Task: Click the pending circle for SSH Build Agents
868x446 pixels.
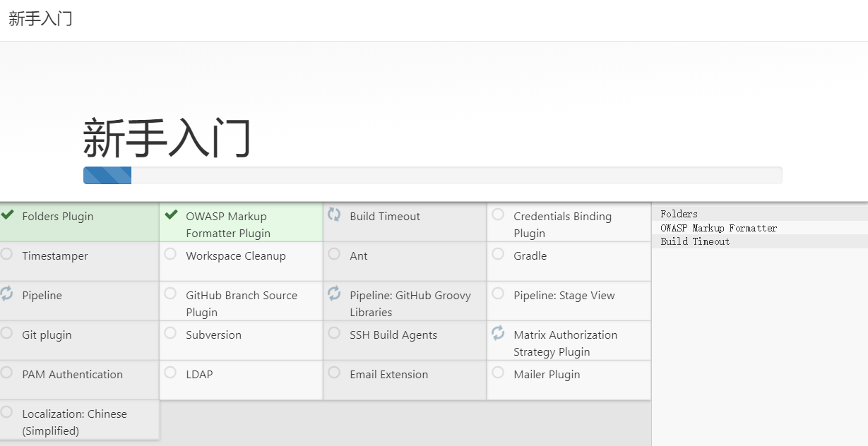Action: coord(334,332)
